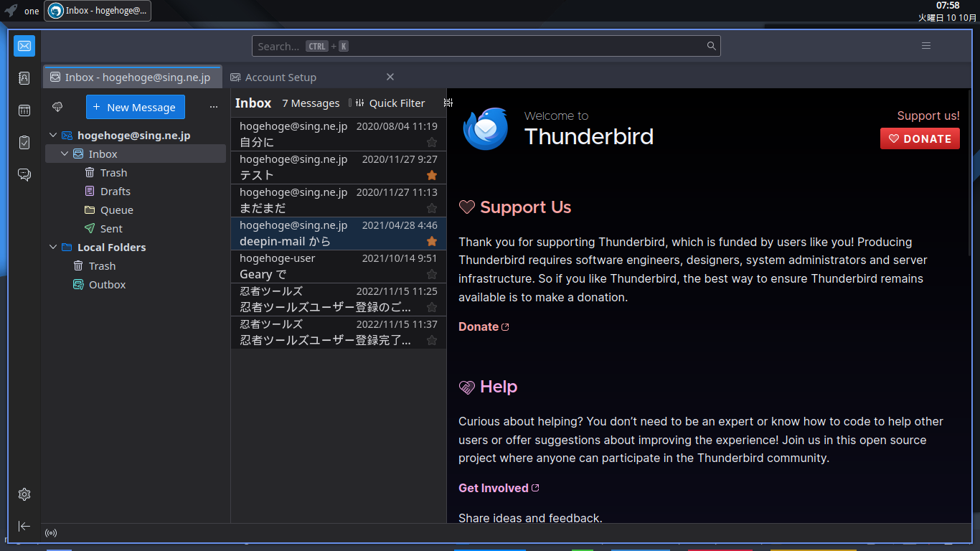Toggle the Quick Filter bar
The width and height of the screenshot is (980, 551).
click(390, 103)
